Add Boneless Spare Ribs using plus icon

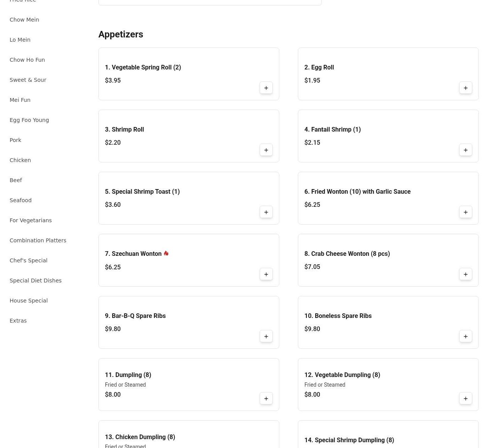pyautogui.click(x=466, y=336)
